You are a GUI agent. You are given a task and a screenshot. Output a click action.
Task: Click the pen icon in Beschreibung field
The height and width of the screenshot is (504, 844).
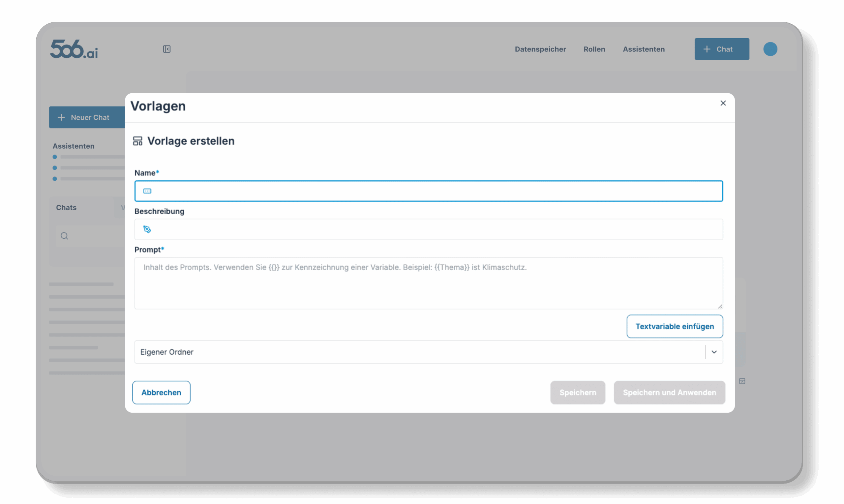click(147, 229)
